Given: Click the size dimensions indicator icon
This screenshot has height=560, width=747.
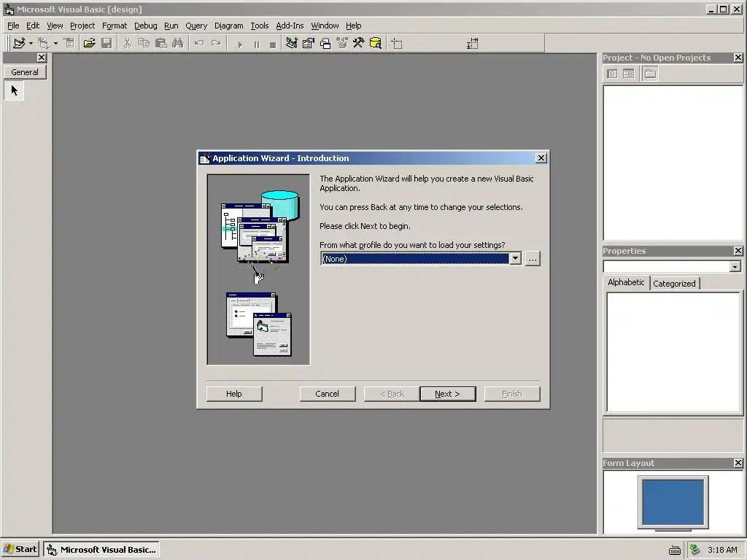Looking at the screenshot, I should (x=473, y=44).
